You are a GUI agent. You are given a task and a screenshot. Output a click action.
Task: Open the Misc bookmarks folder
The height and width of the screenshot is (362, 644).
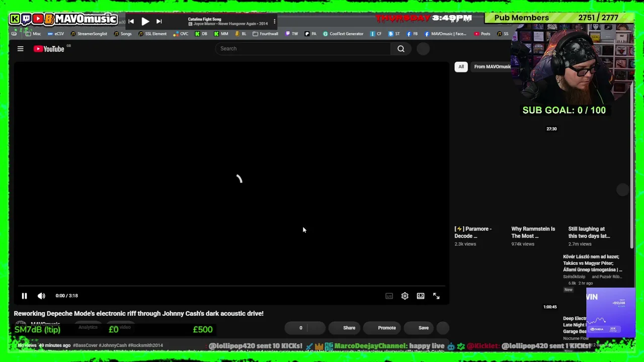[33, 34]
